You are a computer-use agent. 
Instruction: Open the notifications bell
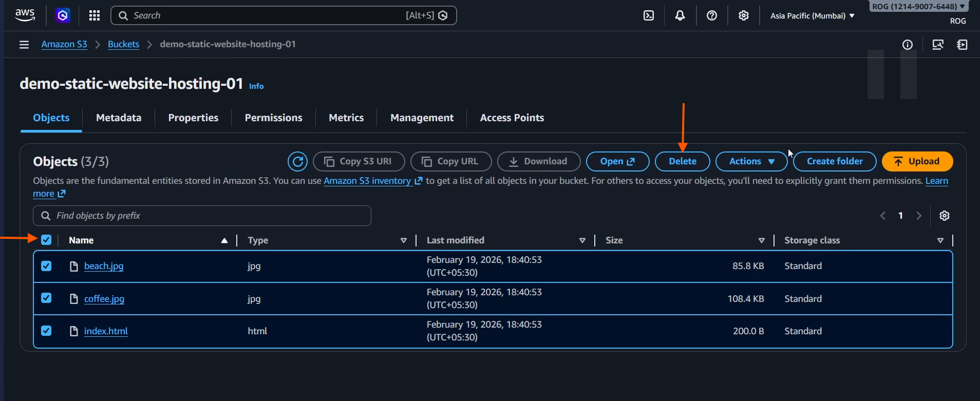pyautogui.click(x=680, y=15)
